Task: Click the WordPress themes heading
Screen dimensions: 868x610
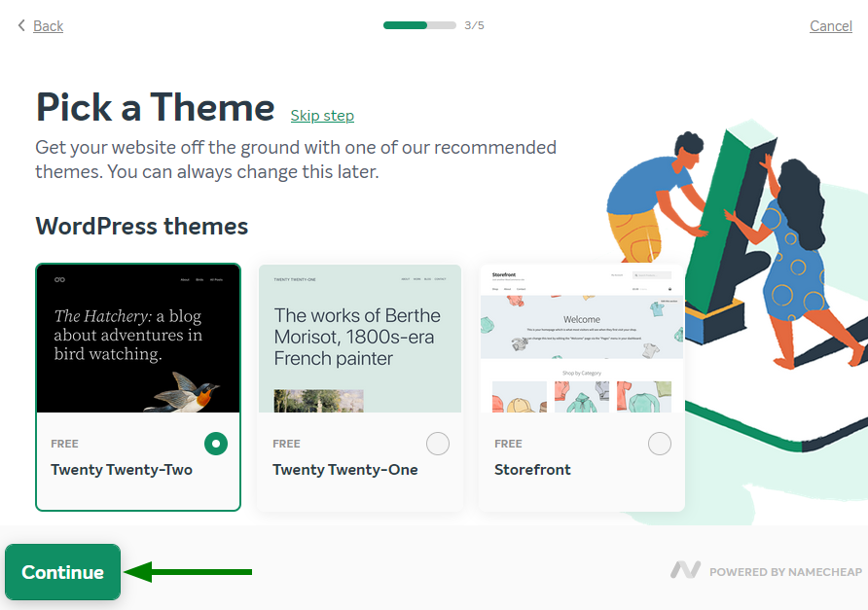Action: coord(142,227)
